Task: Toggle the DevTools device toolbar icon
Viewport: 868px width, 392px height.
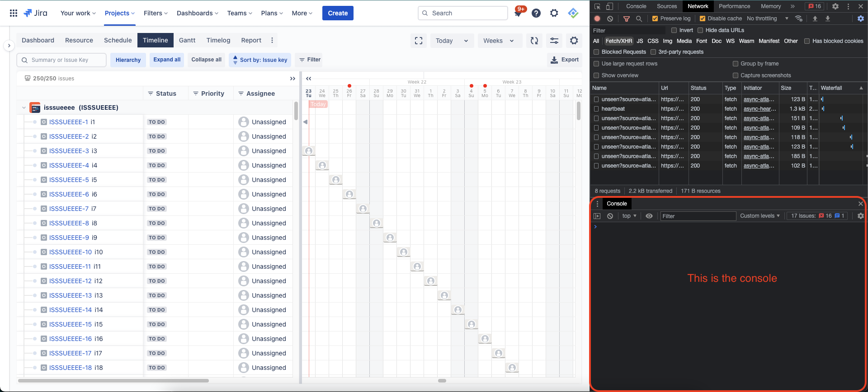Action: (x=609, y=6)
